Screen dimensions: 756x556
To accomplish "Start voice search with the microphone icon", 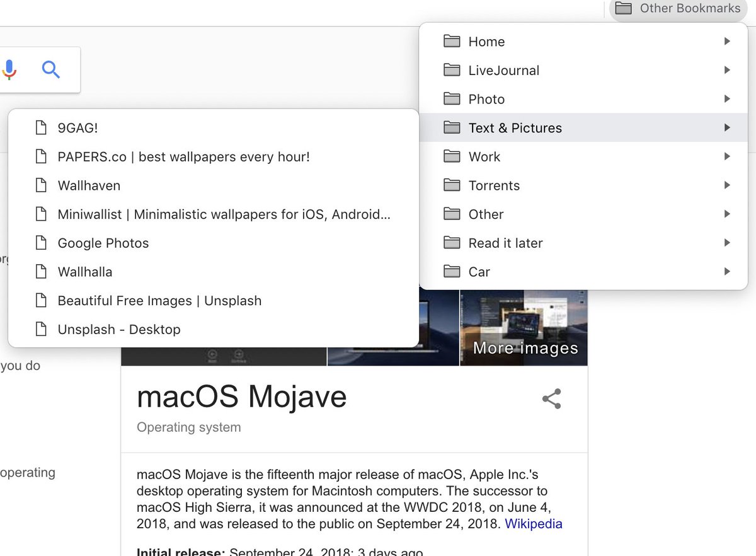I will pos(9,69).
